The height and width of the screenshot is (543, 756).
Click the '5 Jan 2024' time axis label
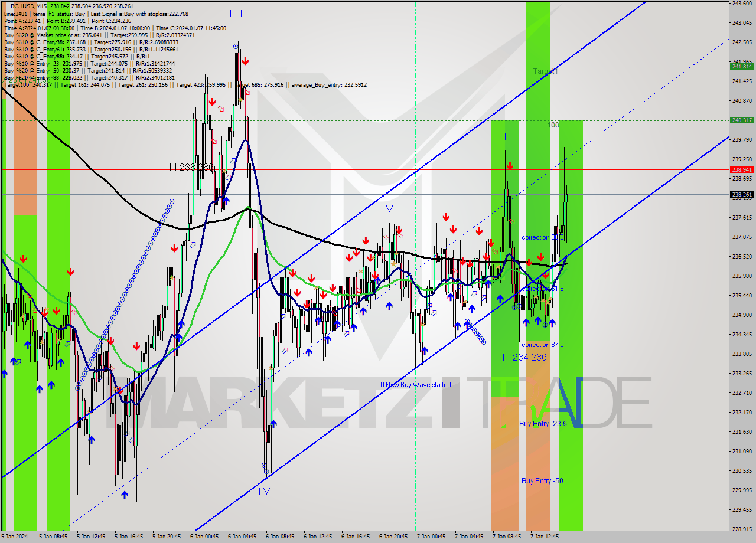(x=14, y=537)
